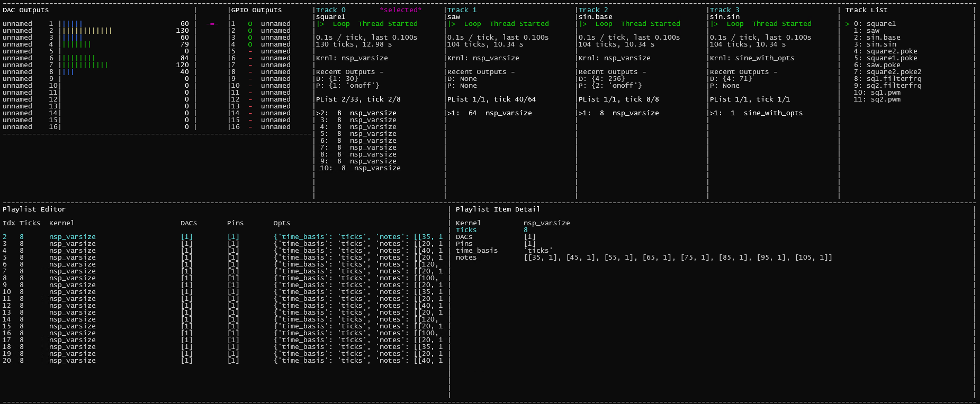Click the > cursor arrow in Track List
The height and width of the screenshot is (404, 980).
click(847, 24)
